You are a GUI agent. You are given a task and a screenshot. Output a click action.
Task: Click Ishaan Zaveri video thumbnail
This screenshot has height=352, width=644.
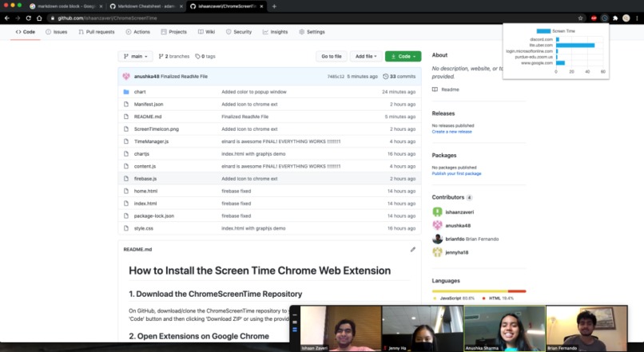click(x=341, y=328)
